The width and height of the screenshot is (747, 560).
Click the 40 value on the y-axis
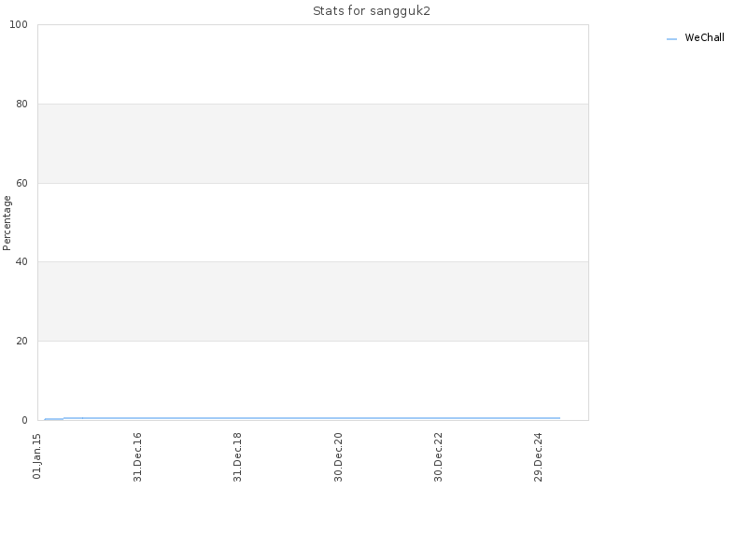[x=21, y=261]
